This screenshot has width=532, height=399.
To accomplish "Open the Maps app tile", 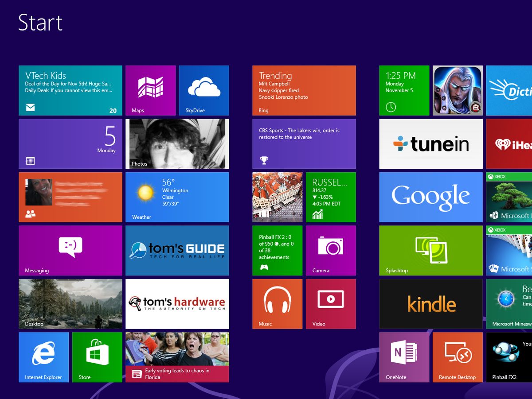I will (151, 90).
